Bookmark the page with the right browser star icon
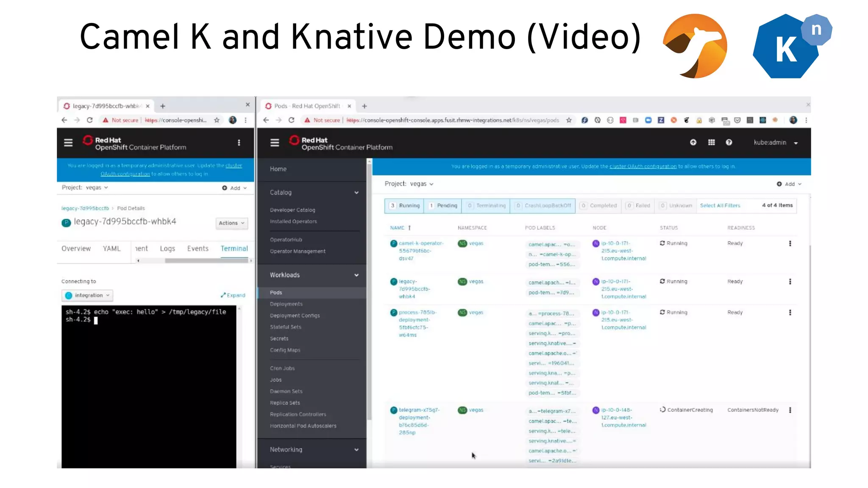 [569, 120]
